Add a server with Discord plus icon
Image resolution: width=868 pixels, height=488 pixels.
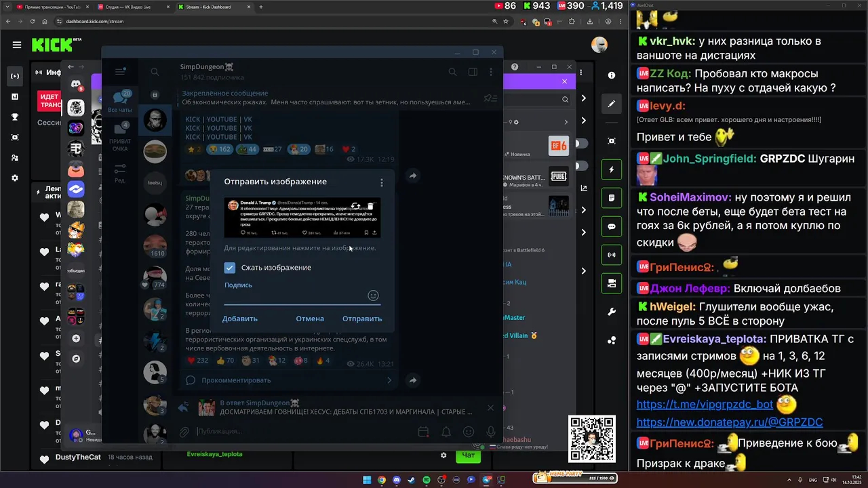click(76, 338)
